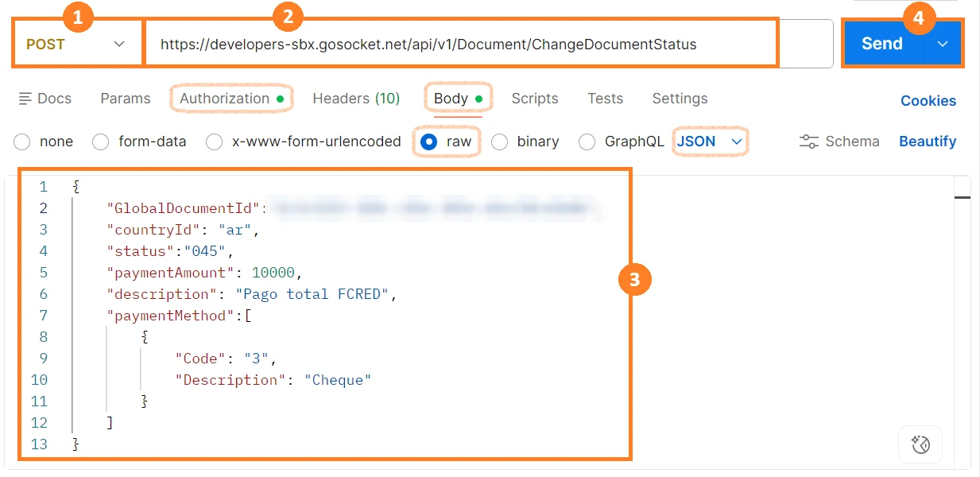Open the request Settings tab
This screenshot has width=980, height=477.
coord(680,99)
